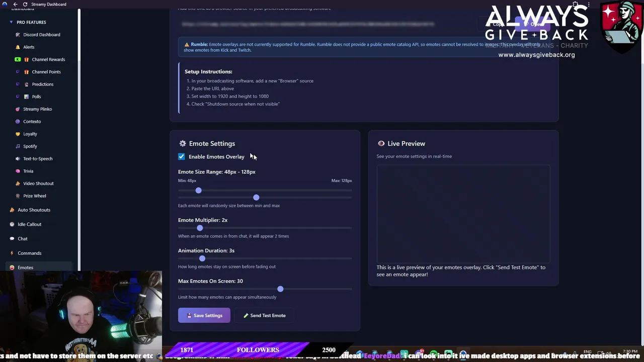Click inside the Live Preview area
Screen dimensions: 644x362
[463, 213]
